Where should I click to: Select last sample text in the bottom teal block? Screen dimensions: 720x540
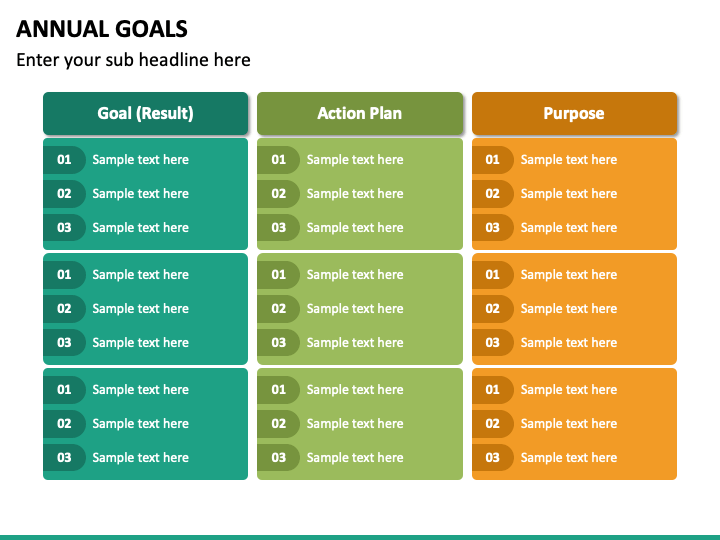click(x=141, y=458)
